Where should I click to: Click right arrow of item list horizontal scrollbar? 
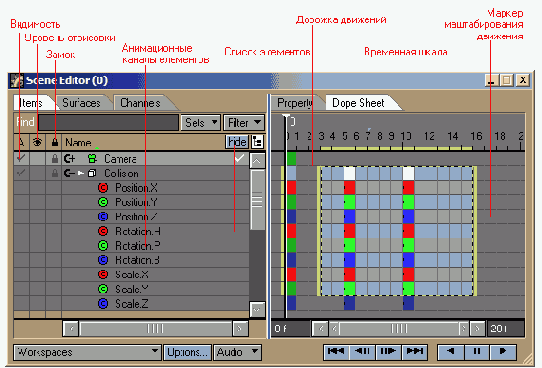(240, 329)
